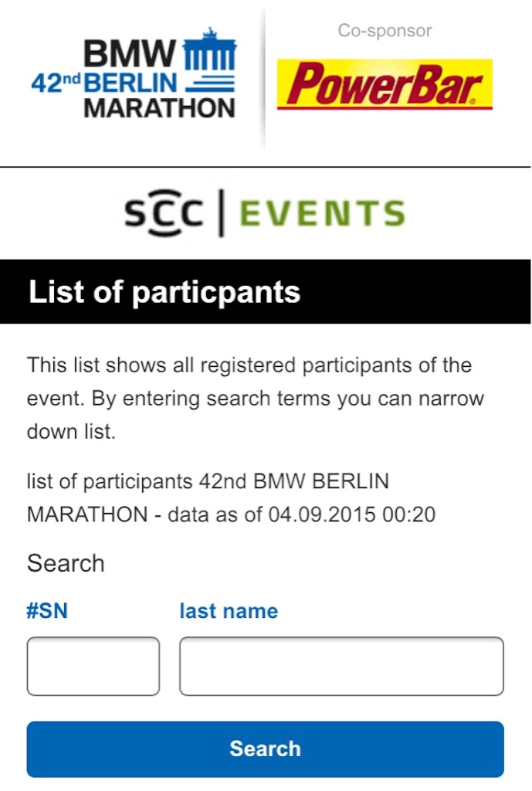Click the 42nd BERLIN logo text

click(x=104, y=83)
